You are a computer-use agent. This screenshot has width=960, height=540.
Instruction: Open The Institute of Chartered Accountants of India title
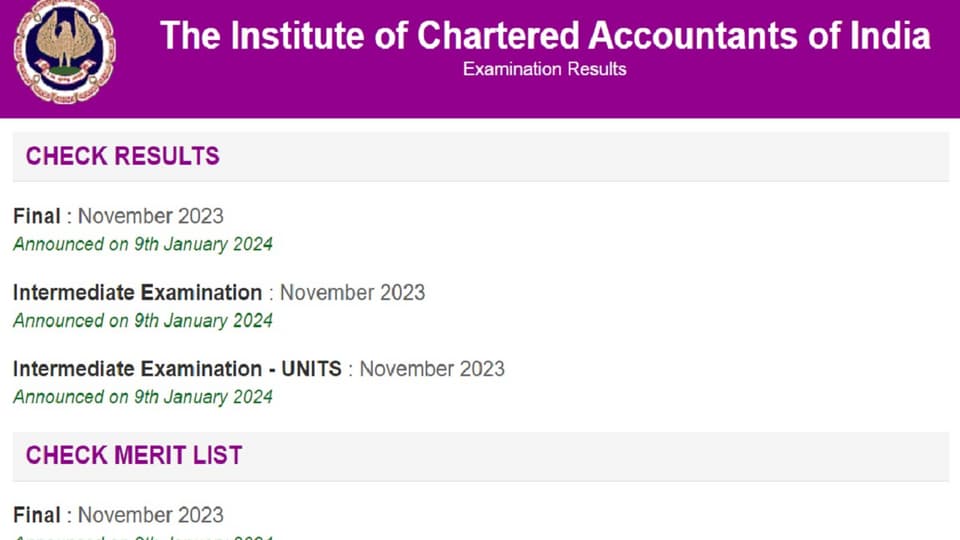click(545, 35)
